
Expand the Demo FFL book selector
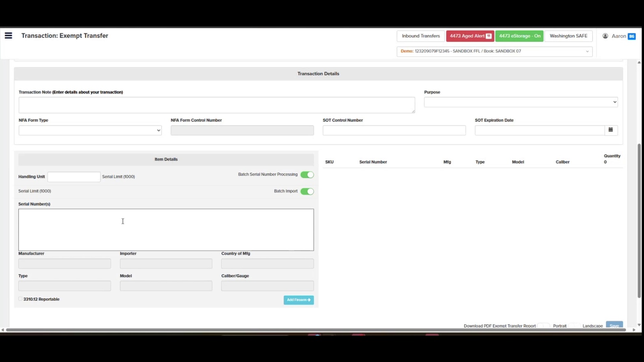tap(494, 51)
